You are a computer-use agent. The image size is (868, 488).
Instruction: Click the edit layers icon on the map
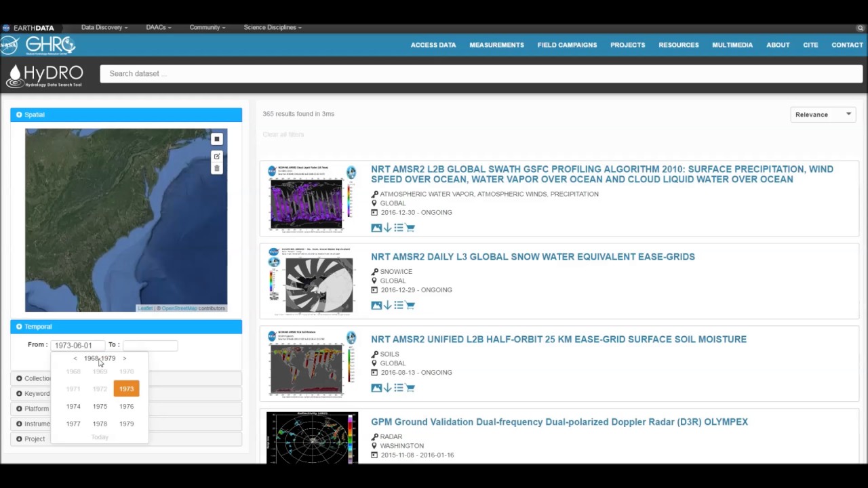click(217, 157)
